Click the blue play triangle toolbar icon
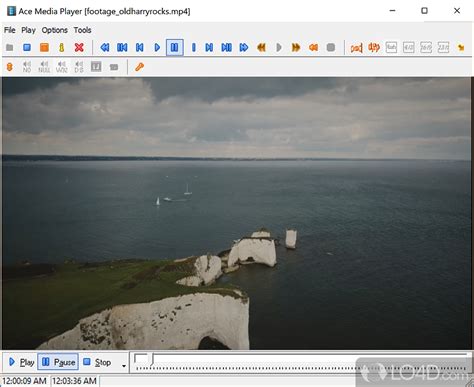474x387 pixels. [157, 47]
